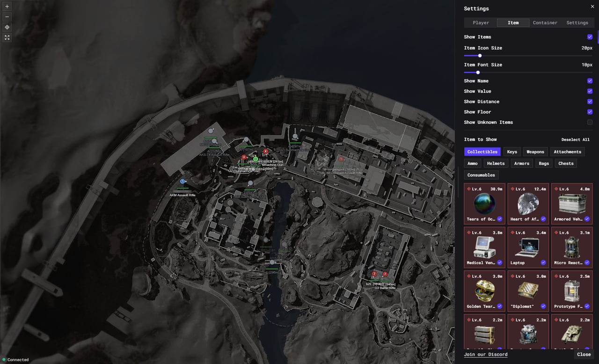This screenshot has width=599, height=364.
Task: Click the G3 Battle Rifle map label
Action: click(x=385, y=288)
